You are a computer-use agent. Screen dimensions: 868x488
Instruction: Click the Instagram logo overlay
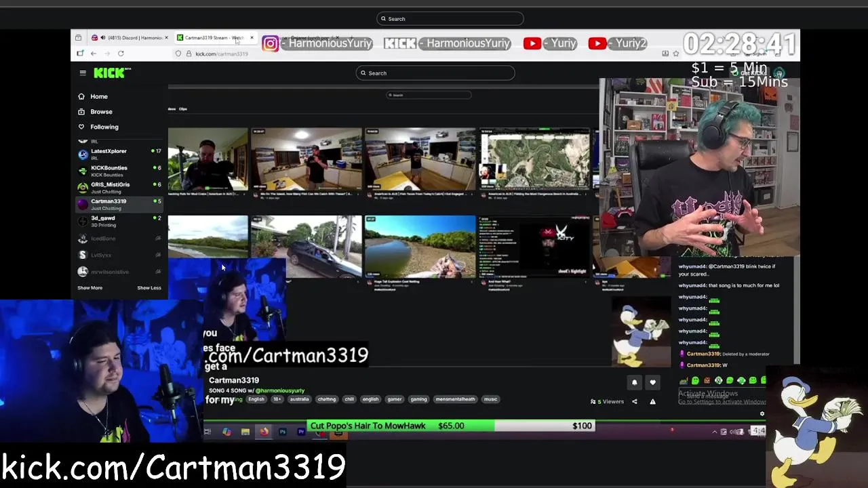click(x=270, y=44)
